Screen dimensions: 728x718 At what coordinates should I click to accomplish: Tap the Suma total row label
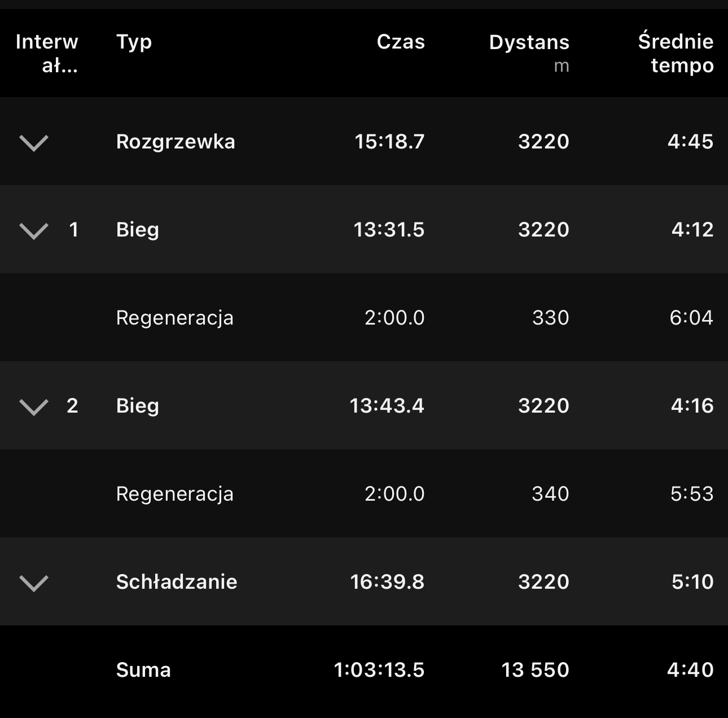click(x=143, y=670)
